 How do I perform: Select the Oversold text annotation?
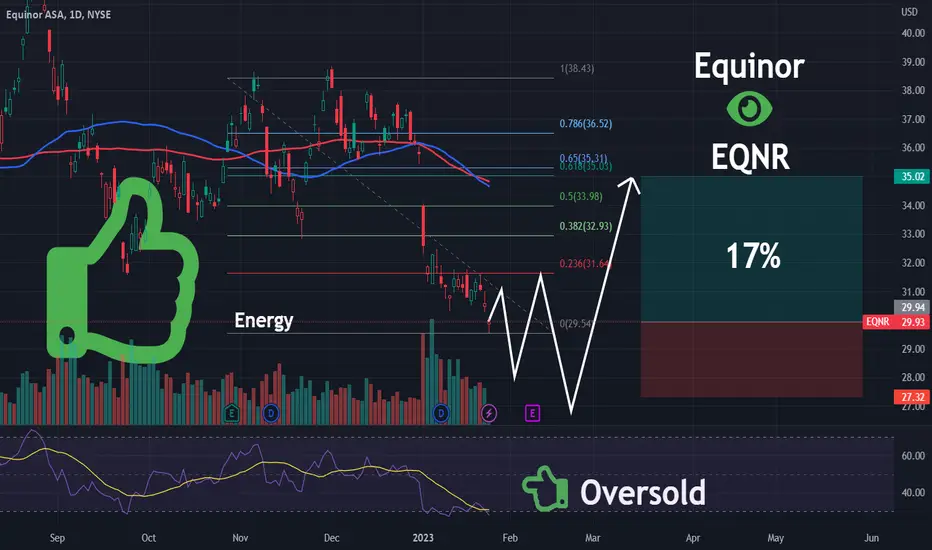coord(643,492)
